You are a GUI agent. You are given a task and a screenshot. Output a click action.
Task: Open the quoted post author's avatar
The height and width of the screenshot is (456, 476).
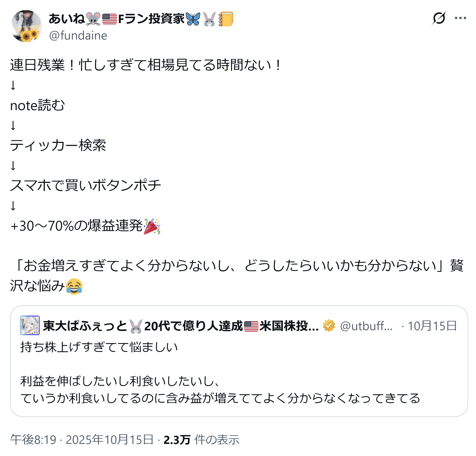[30, 325]
